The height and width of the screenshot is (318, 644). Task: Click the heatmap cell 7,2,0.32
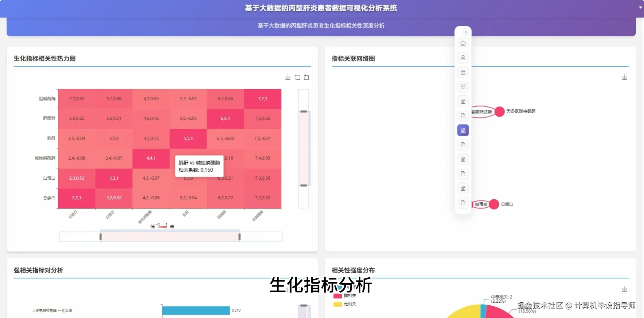pyautogui.click(x=263, y=198)
